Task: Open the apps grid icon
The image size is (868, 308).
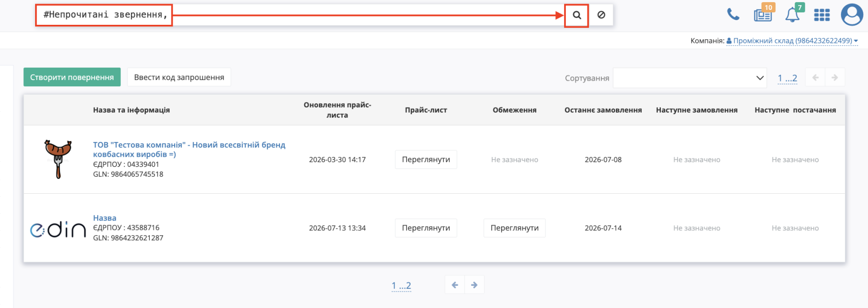Action: 822,15
